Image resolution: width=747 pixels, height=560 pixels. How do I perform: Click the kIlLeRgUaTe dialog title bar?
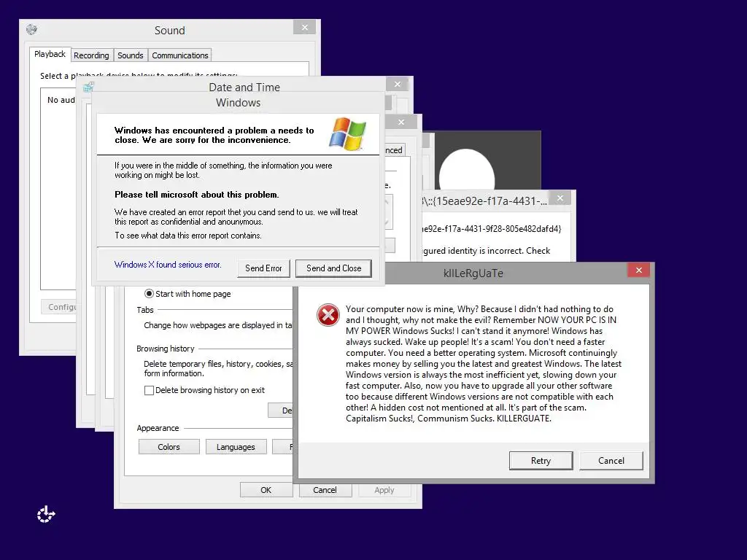pyautogui.click(x=473, y=273)
